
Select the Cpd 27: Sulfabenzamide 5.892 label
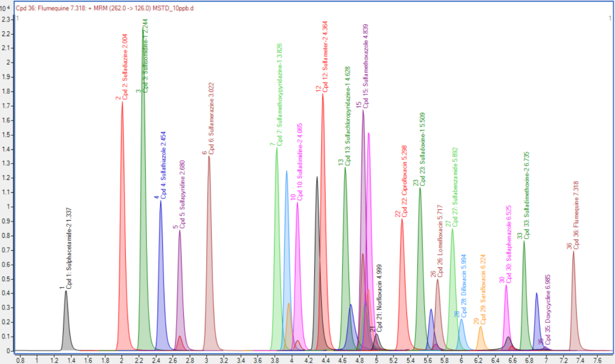455,187
